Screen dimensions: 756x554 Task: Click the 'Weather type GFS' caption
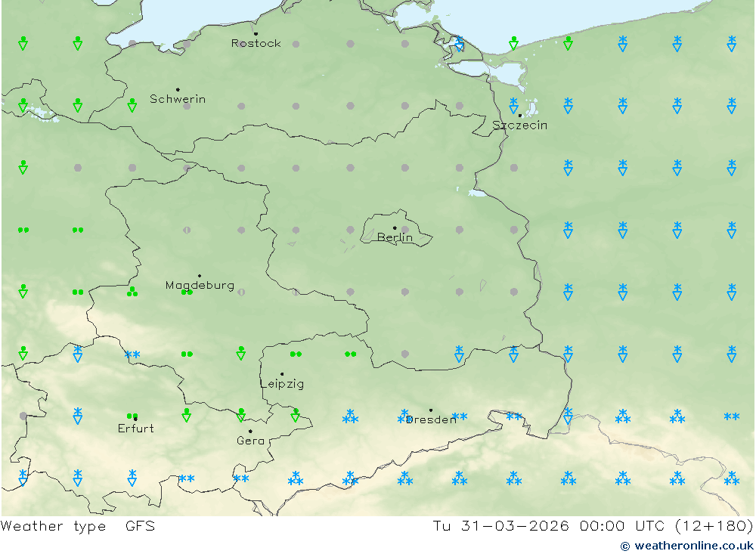tap(78, 525)
